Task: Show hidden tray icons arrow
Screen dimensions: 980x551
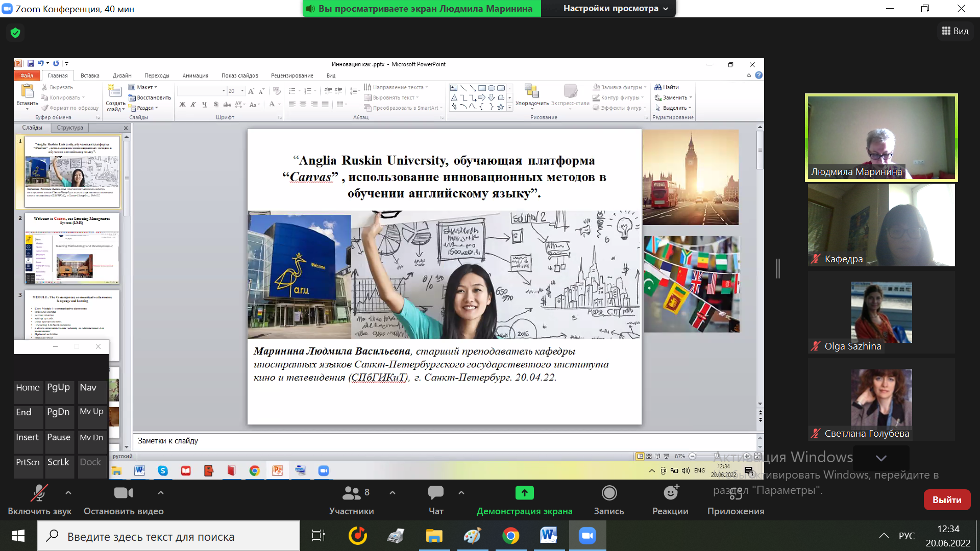Action: coord(884,536)
